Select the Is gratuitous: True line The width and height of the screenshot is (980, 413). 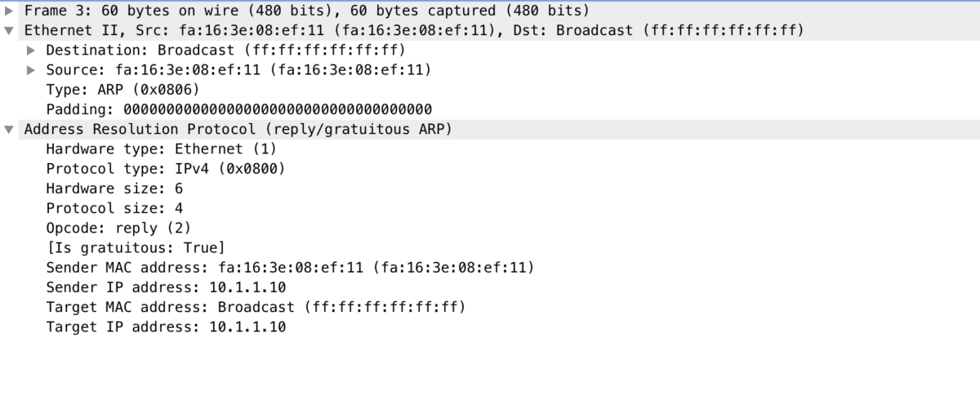click(136, 247)
